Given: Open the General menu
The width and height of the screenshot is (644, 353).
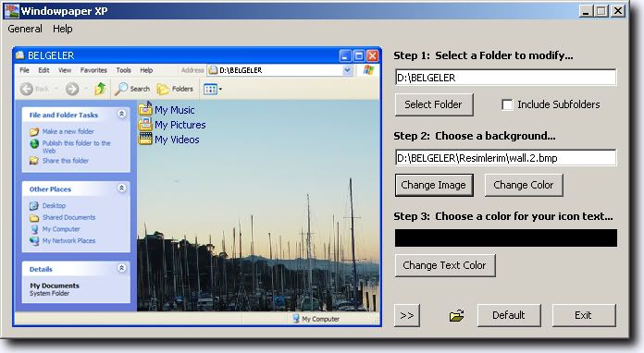Looking at the screenshot, I should [x=25, y=29].
